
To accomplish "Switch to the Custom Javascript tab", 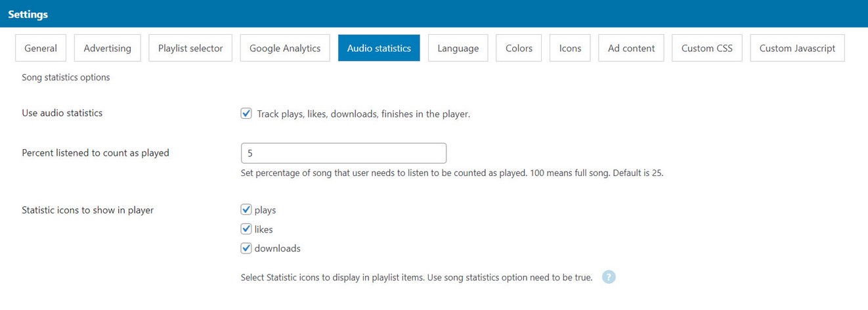I will [x=797, y=48].
